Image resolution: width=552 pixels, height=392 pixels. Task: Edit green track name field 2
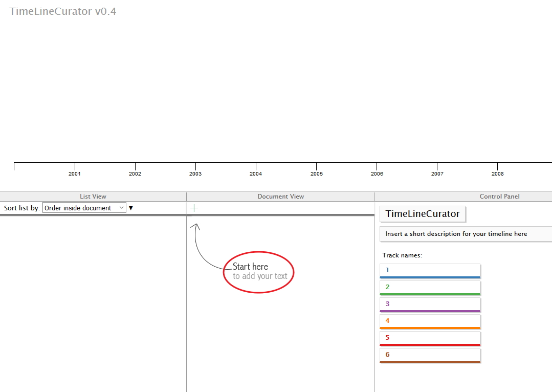point(430,288)
